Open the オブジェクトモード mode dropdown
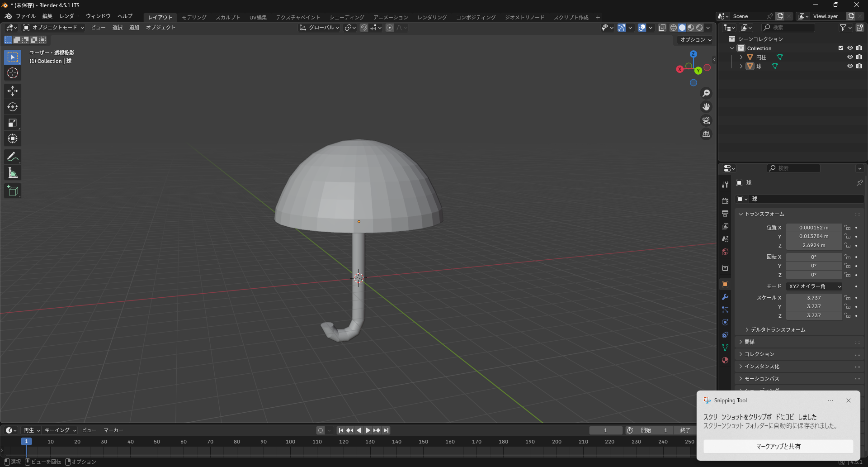 point(54,28)
